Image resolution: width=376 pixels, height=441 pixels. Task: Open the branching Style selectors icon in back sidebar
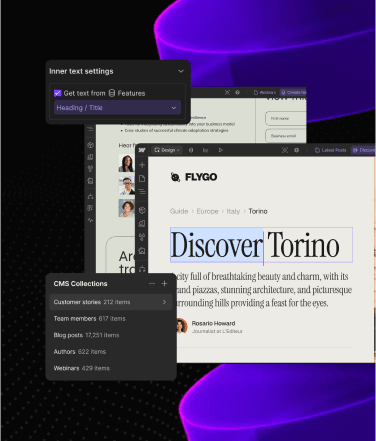tap(90, 169)
